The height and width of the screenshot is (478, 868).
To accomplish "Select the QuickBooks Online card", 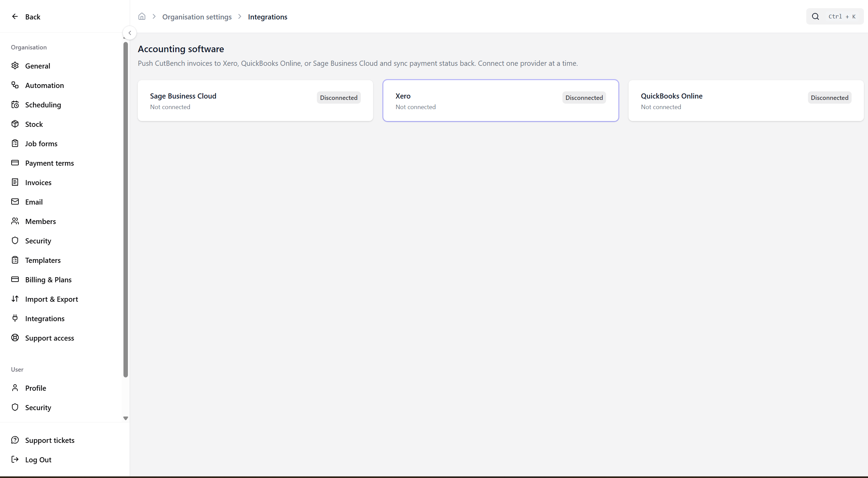I will click(746, 101).
